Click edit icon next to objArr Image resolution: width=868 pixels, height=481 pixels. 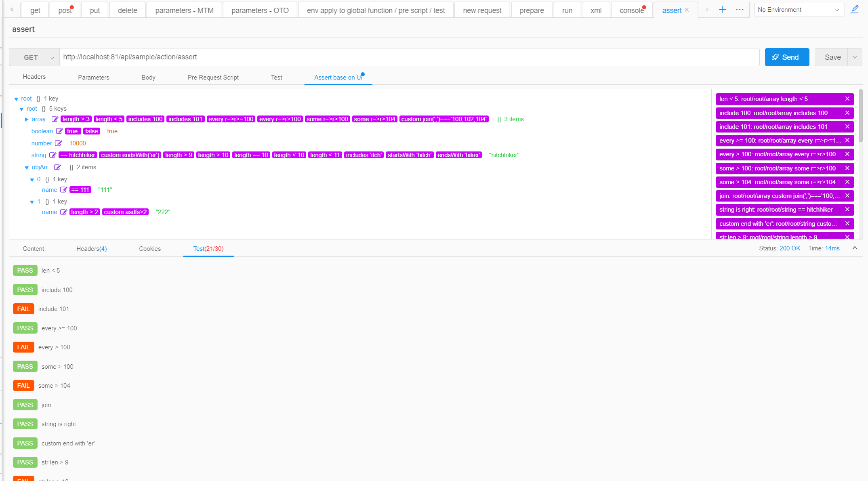pos(57,167)
